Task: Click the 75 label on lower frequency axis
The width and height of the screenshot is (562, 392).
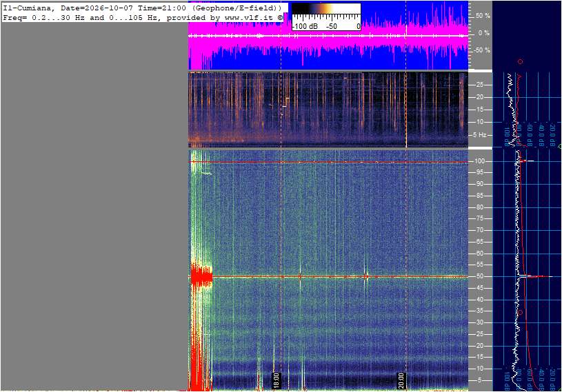Action: coord(479,218)
